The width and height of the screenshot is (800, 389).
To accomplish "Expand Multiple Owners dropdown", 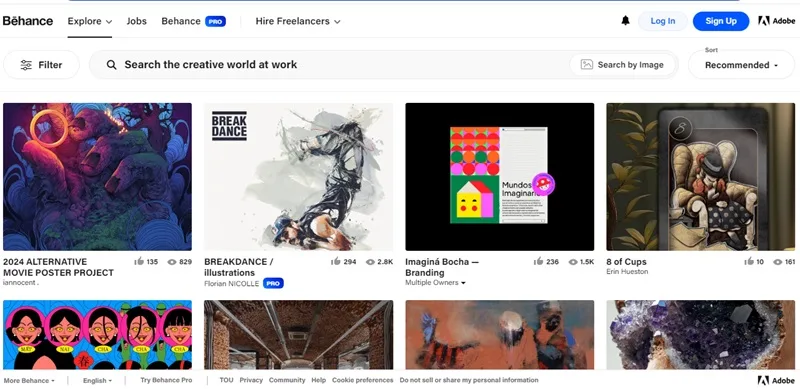I will click(435, 283).
